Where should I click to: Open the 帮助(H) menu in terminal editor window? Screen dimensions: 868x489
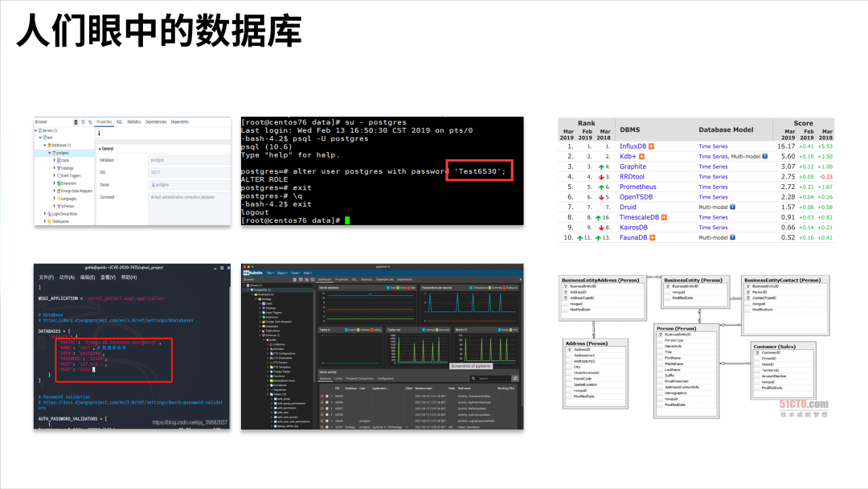click(129, 277)
